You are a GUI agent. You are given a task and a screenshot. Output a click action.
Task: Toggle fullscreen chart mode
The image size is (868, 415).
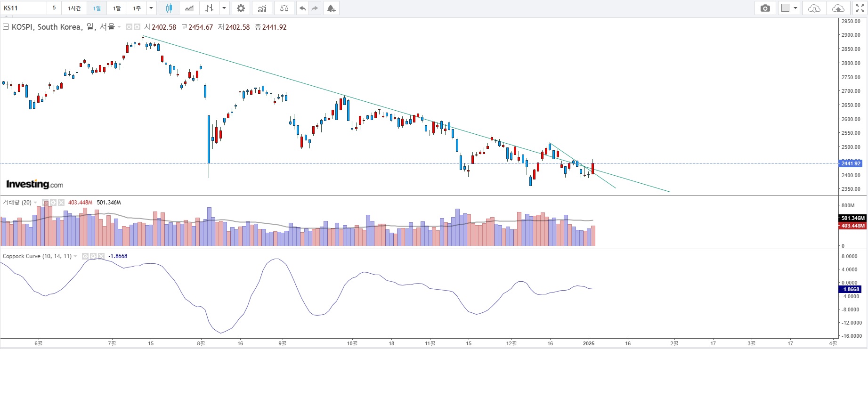(860, 8)
